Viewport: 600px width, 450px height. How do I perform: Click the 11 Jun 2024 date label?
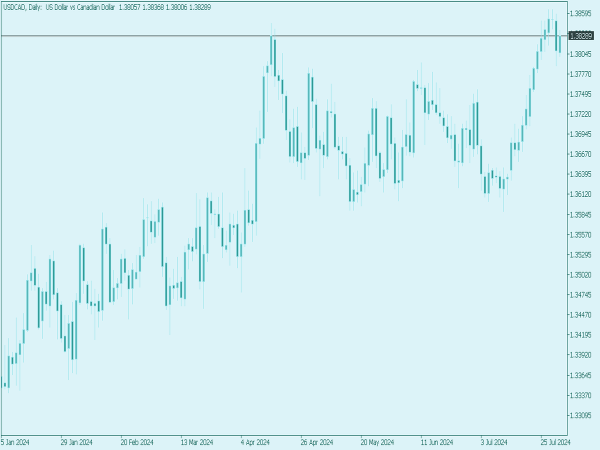437,442
